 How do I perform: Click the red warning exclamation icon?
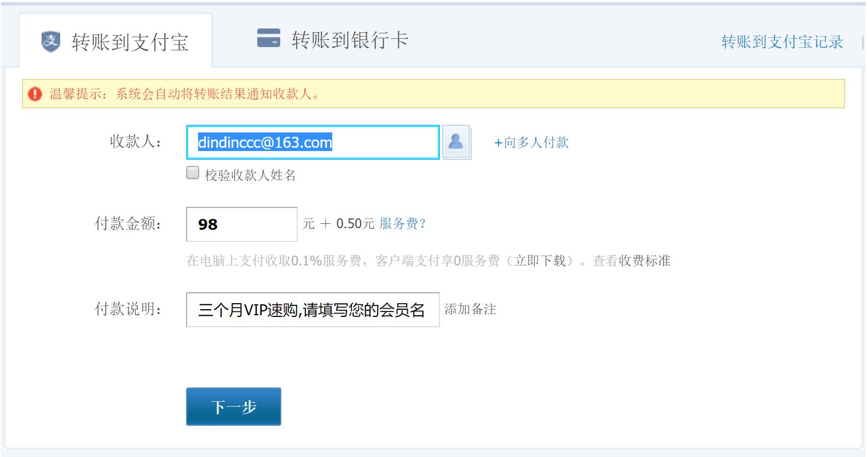pos(35,94)
